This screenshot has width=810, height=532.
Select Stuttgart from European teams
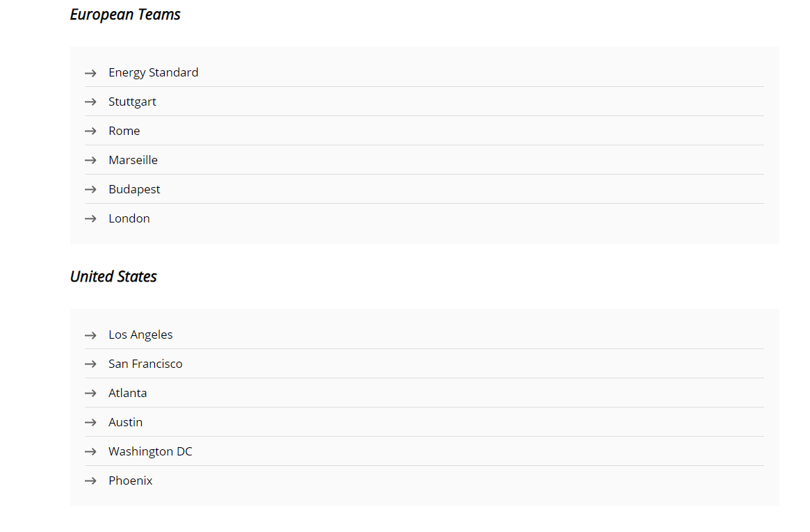[x=132, y=102]
